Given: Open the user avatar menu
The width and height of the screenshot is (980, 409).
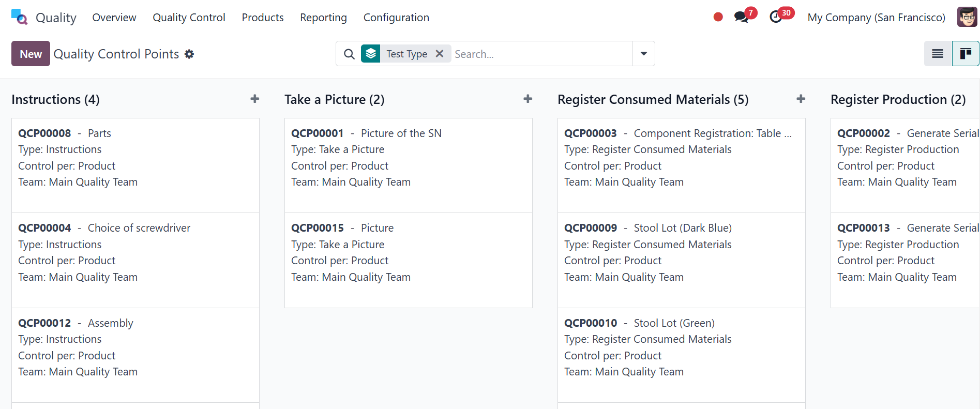Looking at the screenshot, I should point(967,17).
